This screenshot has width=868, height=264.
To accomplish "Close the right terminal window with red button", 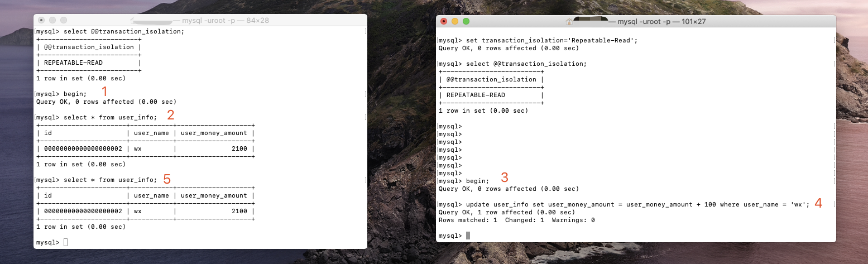I will point(444,21).
